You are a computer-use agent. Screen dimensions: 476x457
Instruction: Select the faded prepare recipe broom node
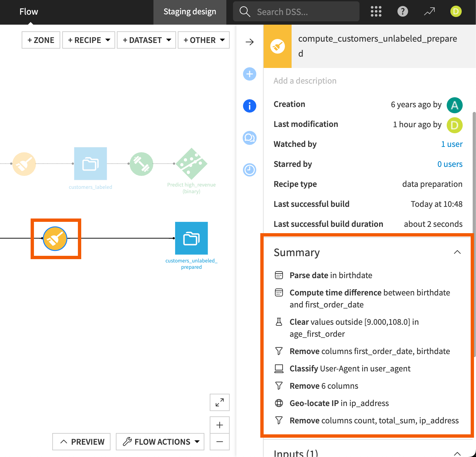24,164
